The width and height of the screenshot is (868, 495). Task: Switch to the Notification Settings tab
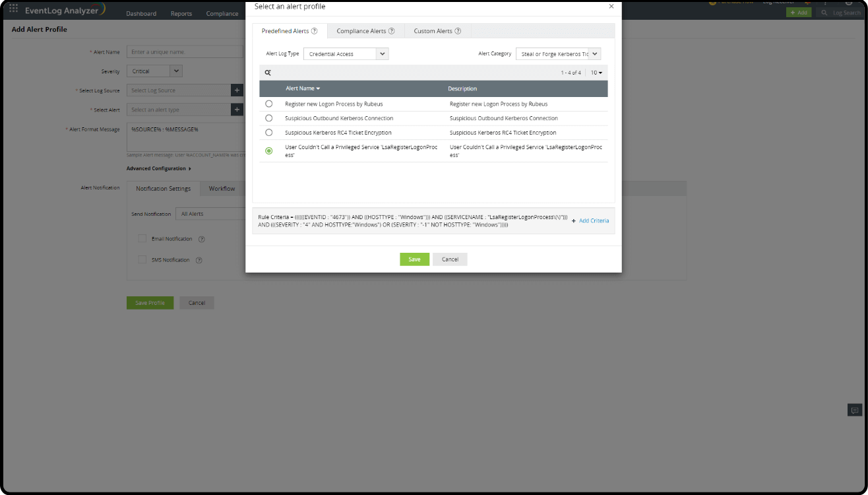[x=164, y=189]
